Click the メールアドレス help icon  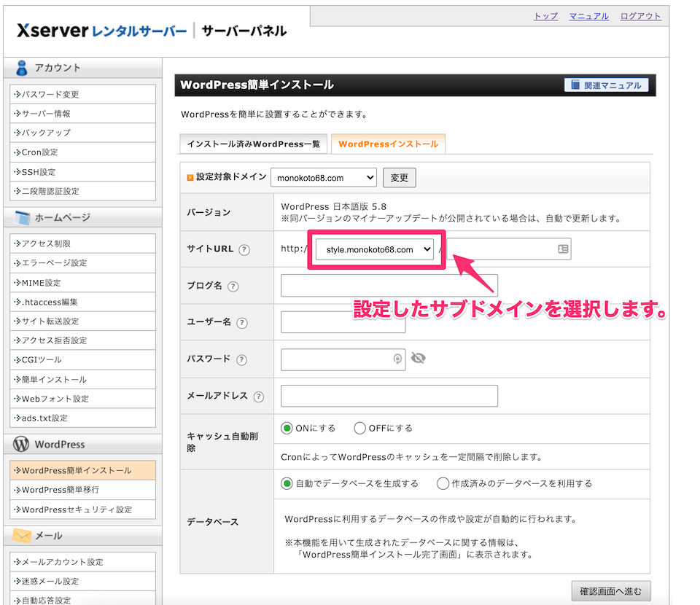click(260, 397)
